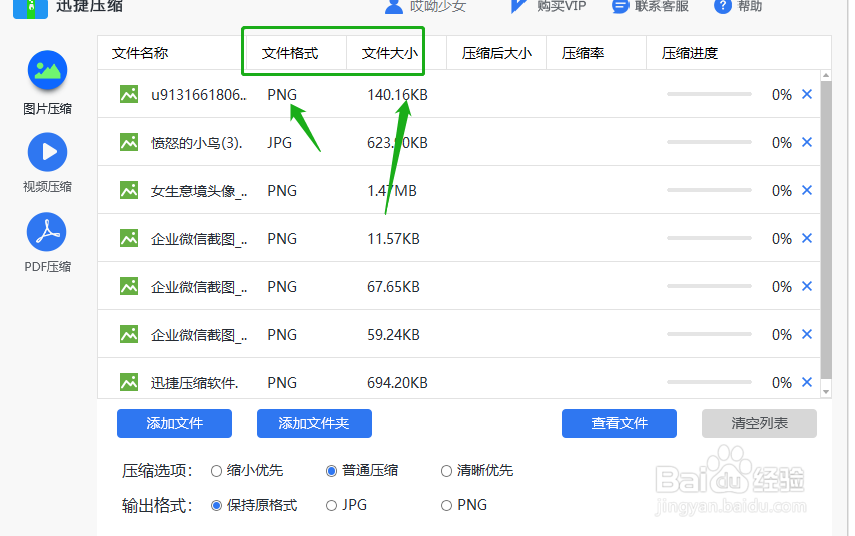Click progress bar of 迅捷压缩软件 row
The height and width of the screenshot is (536, 855).
tap(709, 382)
